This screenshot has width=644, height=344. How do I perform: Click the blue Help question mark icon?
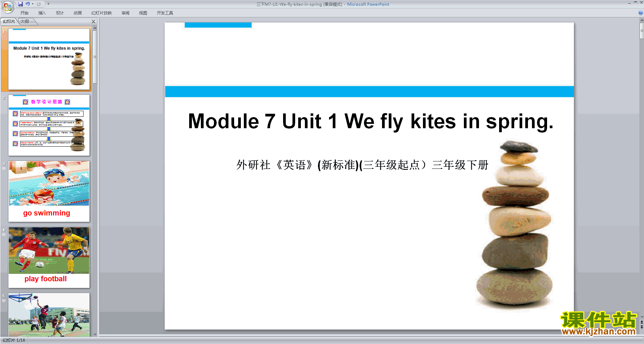click(640, 13)
